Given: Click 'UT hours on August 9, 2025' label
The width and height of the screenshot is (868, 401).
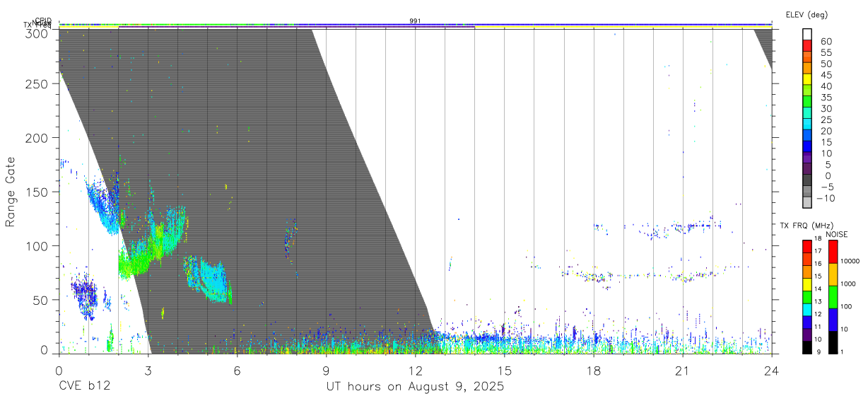Looking at the screenshot, I should (415, 387).
